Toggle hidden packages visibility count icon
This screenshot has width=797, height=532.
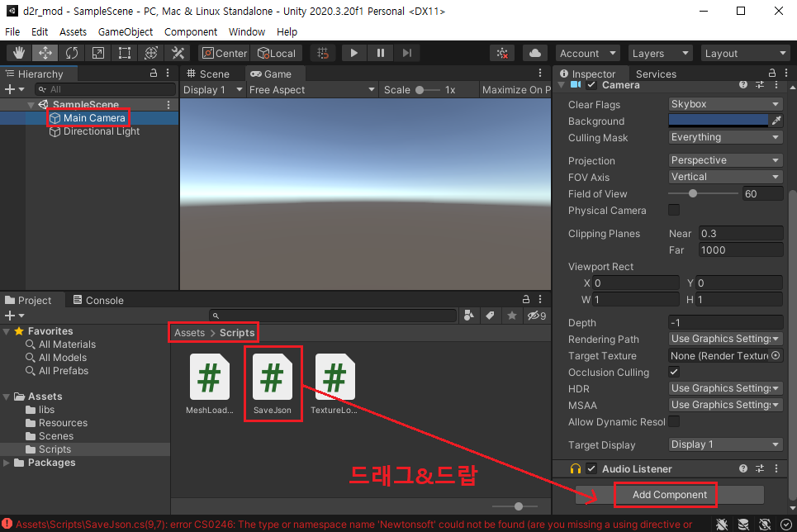point(537,316)
